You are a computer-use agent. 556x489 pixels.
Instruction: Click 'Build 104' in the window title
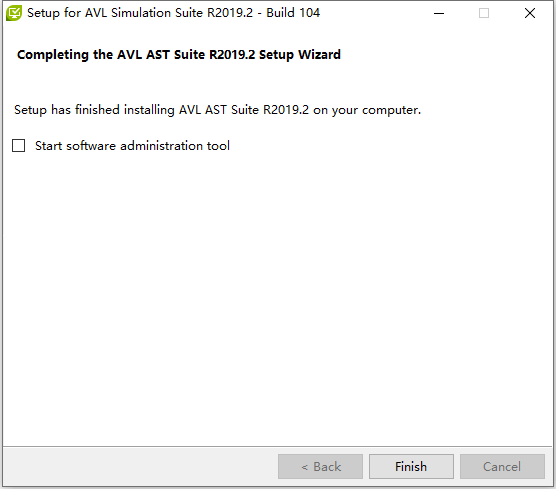pyautogui.click(x=293, y=13)
